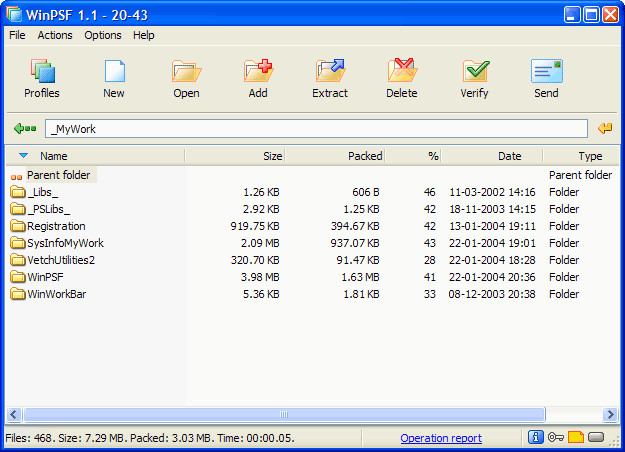Click date 08-12-2003 20:38
Screen dimensions: 625x452
(492, 294)
